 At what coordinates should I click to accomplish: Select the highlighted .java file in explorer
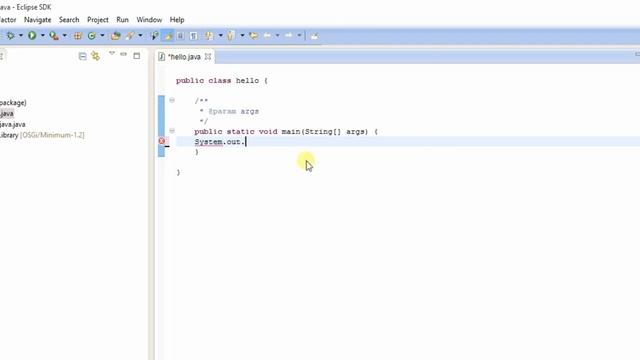coord(7,113)
